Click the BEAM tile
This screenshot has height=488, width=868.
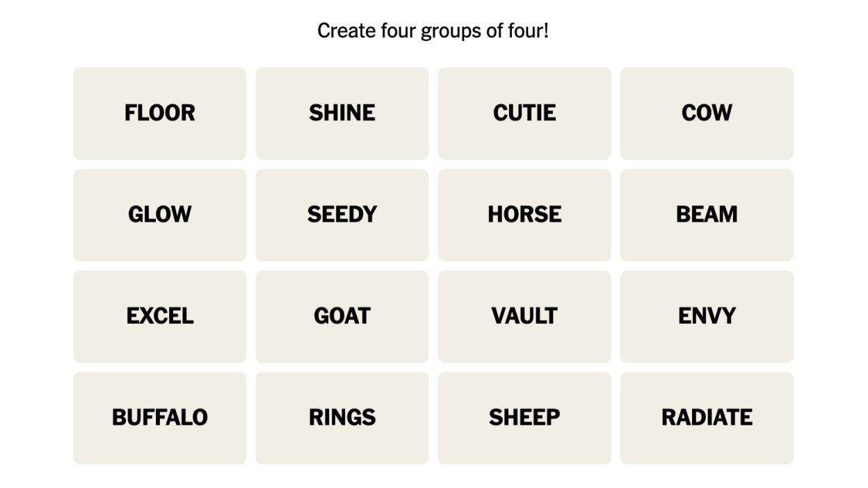pos(707,215)
